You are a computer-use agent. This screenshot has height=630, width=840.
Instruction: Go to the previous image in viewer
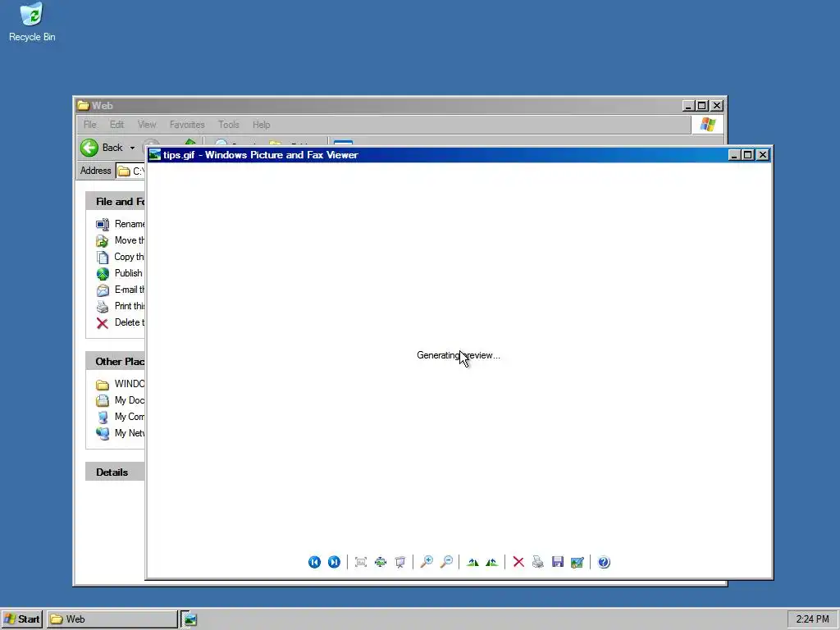pyautogui.click(x=314, y=562)
